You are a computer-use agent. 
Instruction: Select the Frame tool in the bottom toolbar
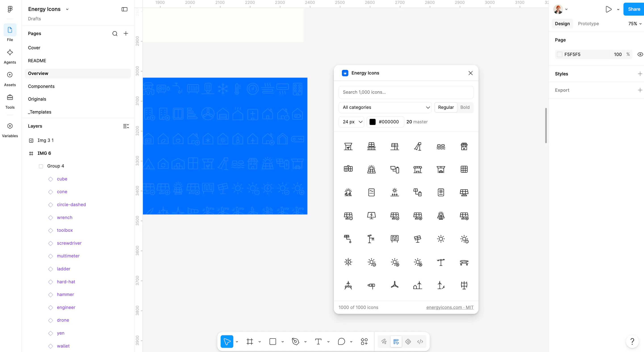tap(249, 342)
